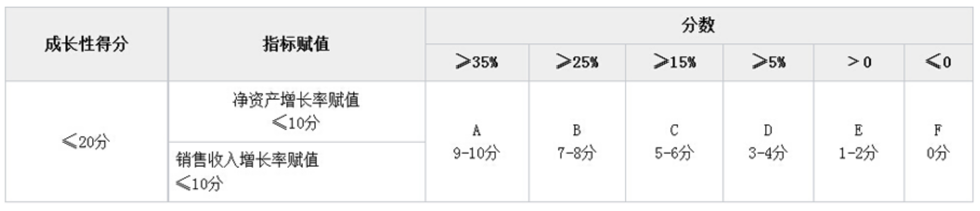This screenshot has height=211, width=980.
Task: Click grade E 1-2分 cell
Action: point(859,142)
